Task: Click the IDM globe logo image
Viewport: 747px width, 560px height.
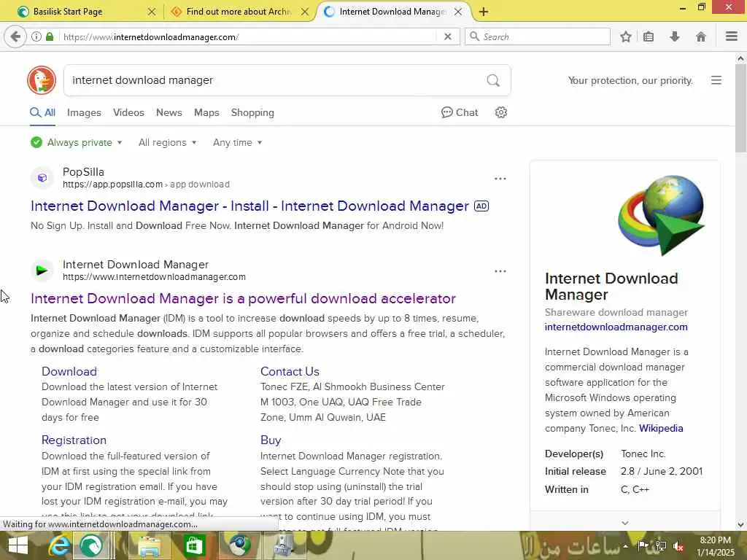Action: 661,216
